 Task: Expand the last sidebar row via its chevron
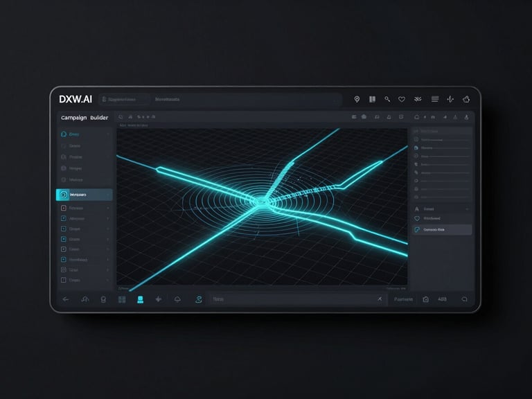[108, 281]
